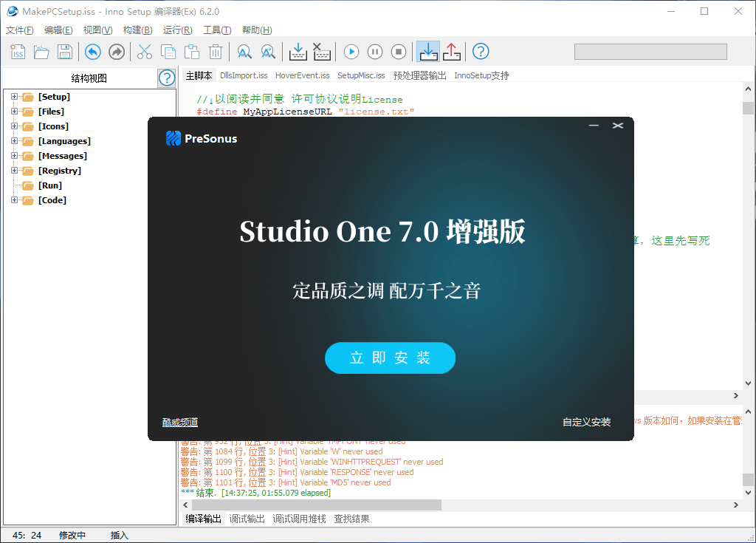Click editor scrollbar down arrow
The image size is (756, 543).
[x=748, y=383]
